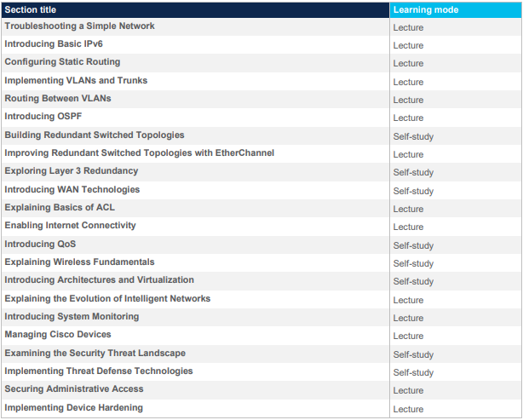Click 'Lecture' in Configuring Static Routing row

(x=408, y=64)
